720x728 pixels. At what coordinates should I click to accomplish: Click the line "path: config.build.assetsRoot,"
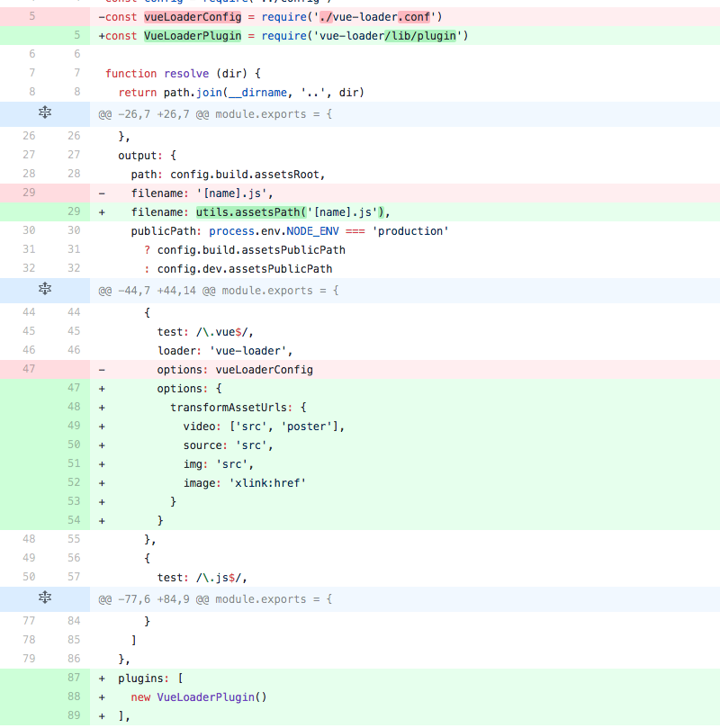pyautogui.click(x=228, y=174)
